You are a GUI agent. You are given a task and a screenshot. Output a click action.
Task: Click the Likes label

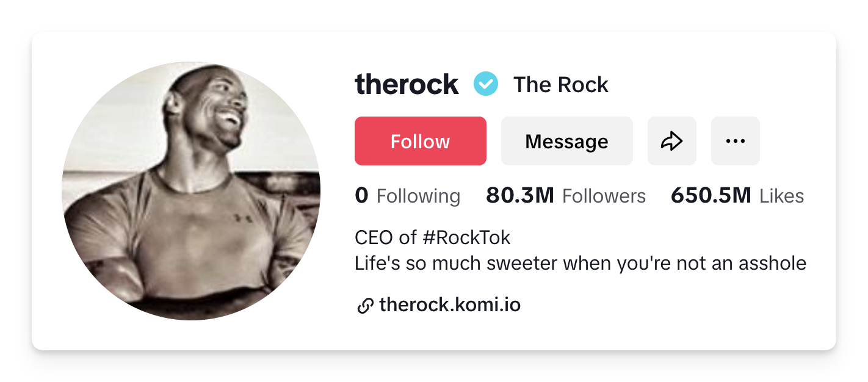[781, 196]
